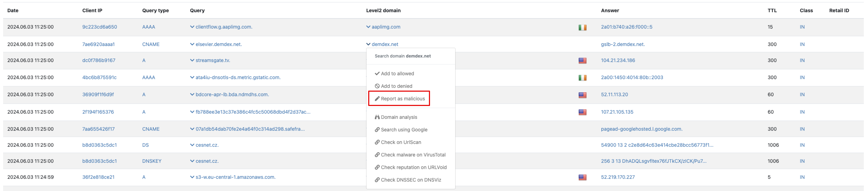Click the Date column header

click(x=13, y=10)
